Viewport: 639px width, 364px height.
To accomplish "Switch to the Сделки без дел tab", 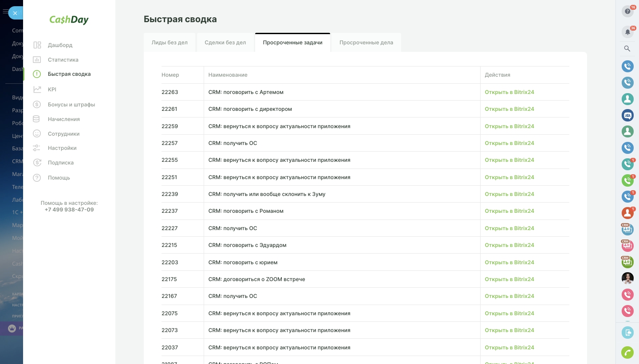I will [x=225, y=43].
